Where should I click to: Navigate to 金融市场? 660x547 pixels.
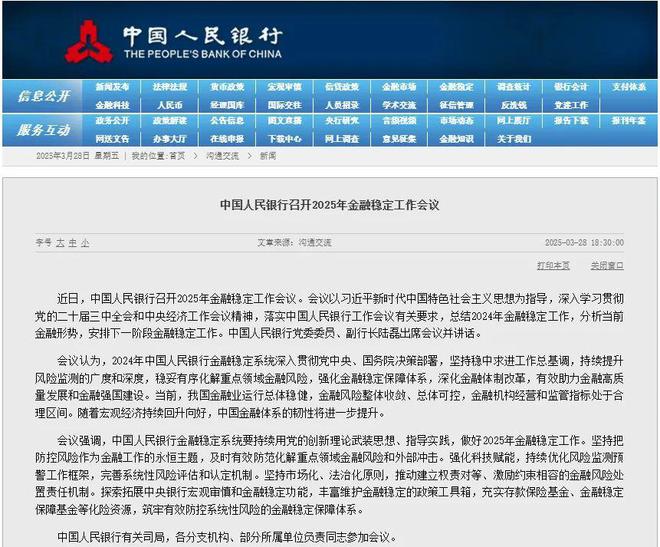pos(399,87)
